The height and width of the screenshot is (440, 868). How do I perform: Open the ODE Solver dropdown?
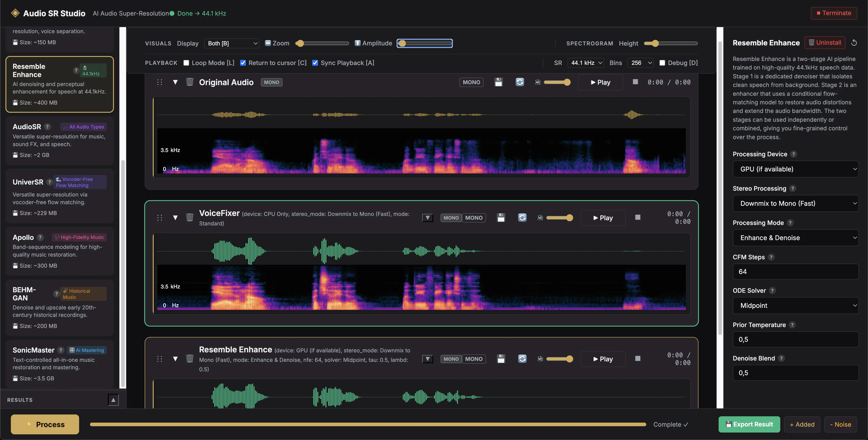pos(795,305)
